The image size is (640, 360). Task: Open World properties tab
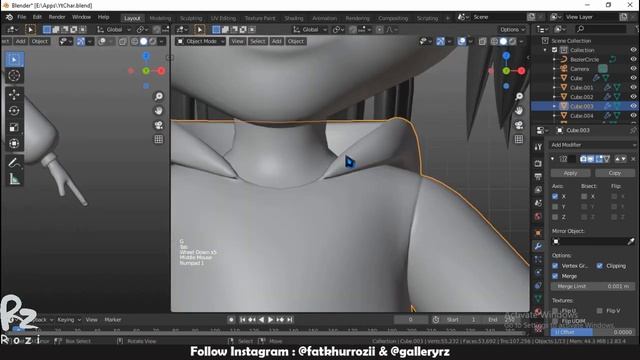coord(538,216)
